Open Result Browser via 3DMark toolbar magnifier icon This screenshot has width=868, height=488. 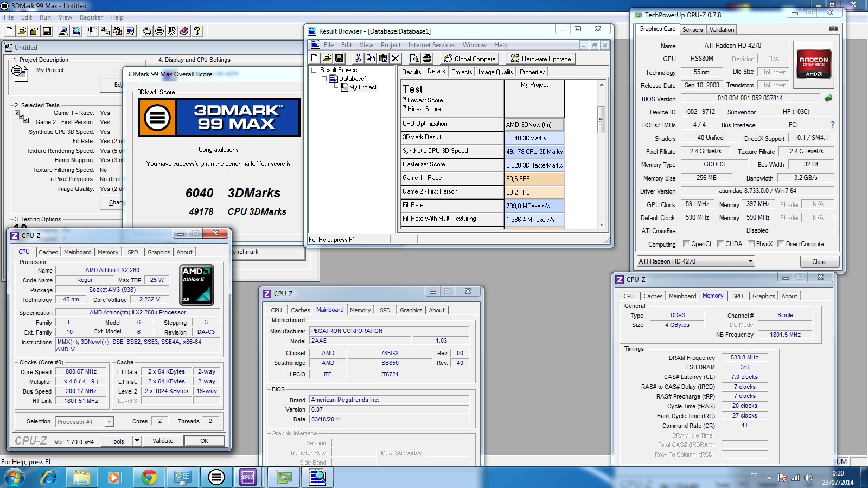coord(76,31)
